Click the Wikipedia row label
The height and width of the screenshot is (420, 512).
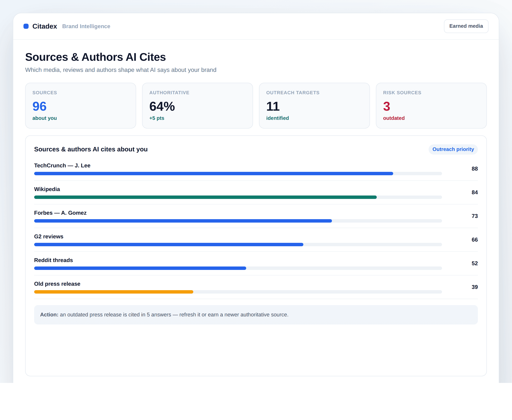[x=47, y=189]
